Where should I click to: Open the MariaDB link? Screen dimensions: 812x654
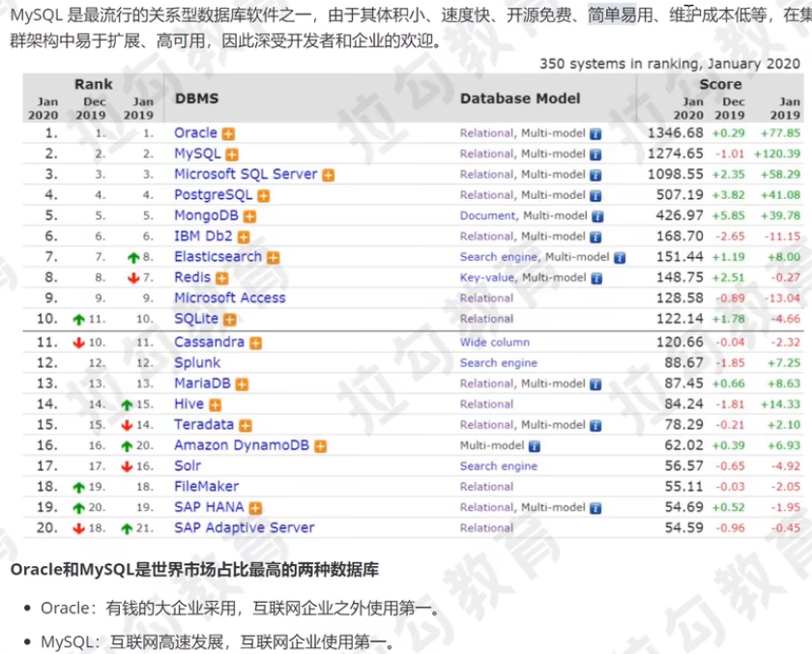202,384
